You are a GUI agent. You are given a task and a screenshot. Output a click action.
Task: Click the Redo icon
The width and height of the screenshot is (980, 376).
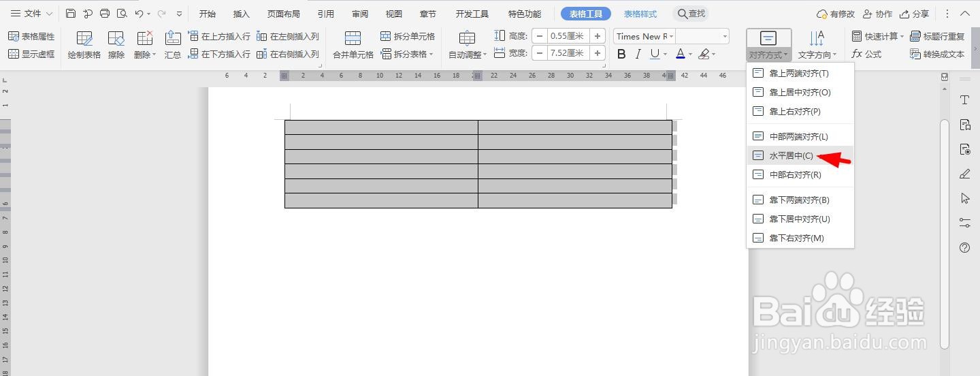click(x=161, y=14)
